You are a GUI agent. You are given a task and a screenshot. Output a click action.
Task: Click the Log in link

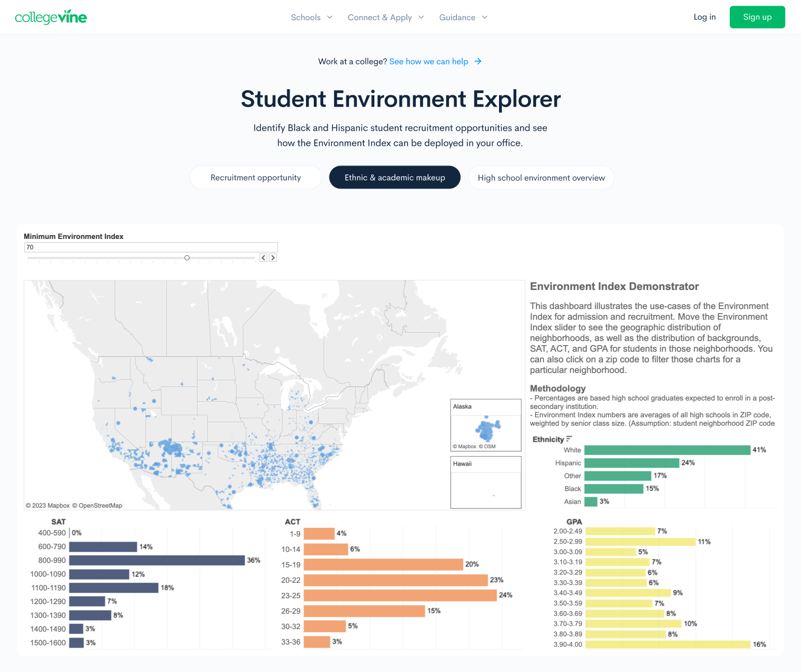coord(704,17)
